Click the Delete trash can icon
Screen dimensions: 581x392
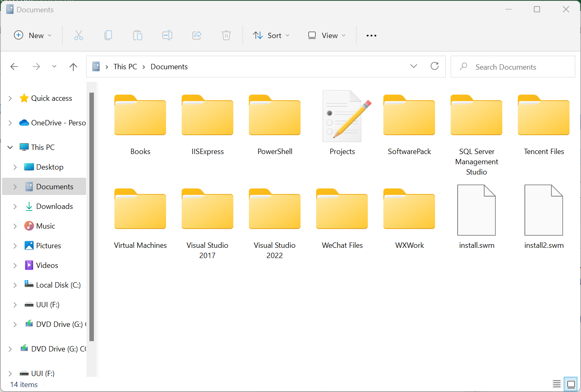click(x=226, y=36)
